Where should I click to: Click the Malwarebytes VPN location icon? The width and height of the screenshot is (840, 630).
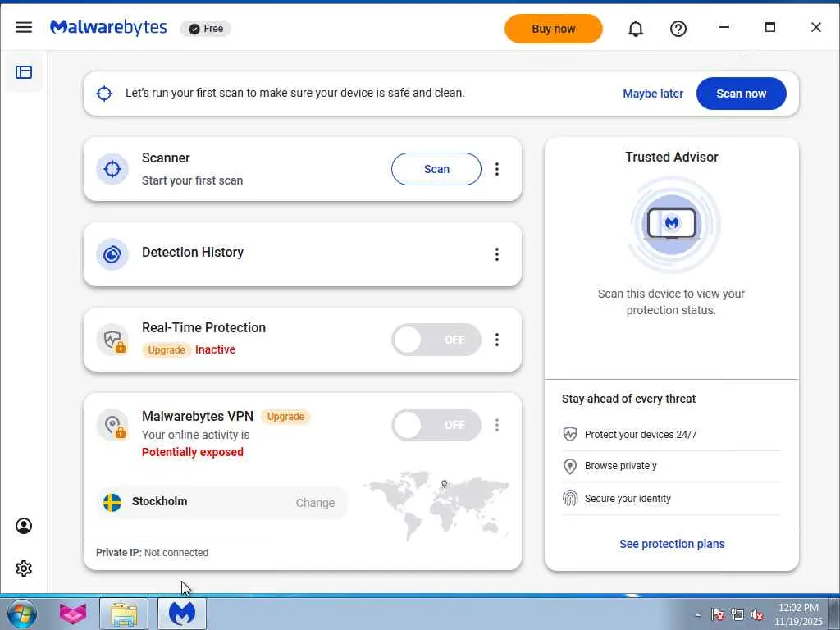coord(112,425)
